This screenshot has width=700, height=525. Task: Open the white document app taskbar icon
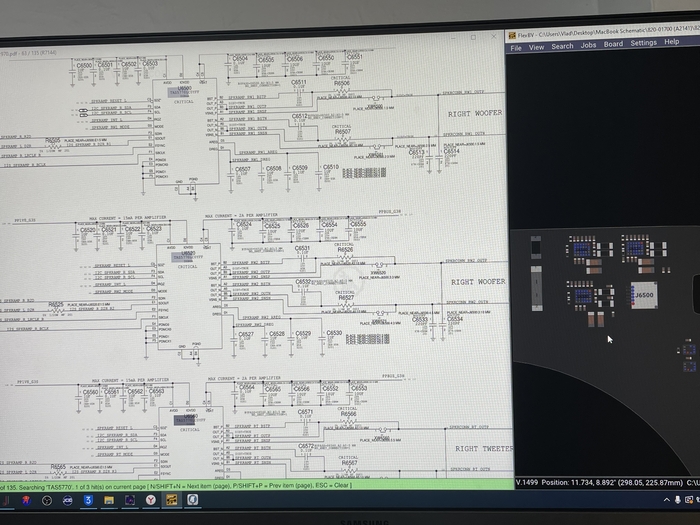point(192,500)
